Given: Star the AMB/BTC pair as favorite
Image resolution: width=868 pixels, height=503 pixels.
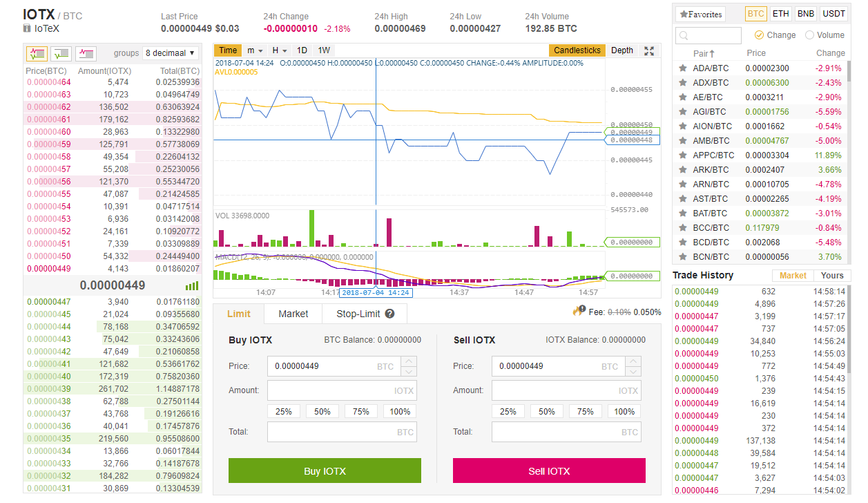Looking at the screenshot, I should click(x=683, y=141).
